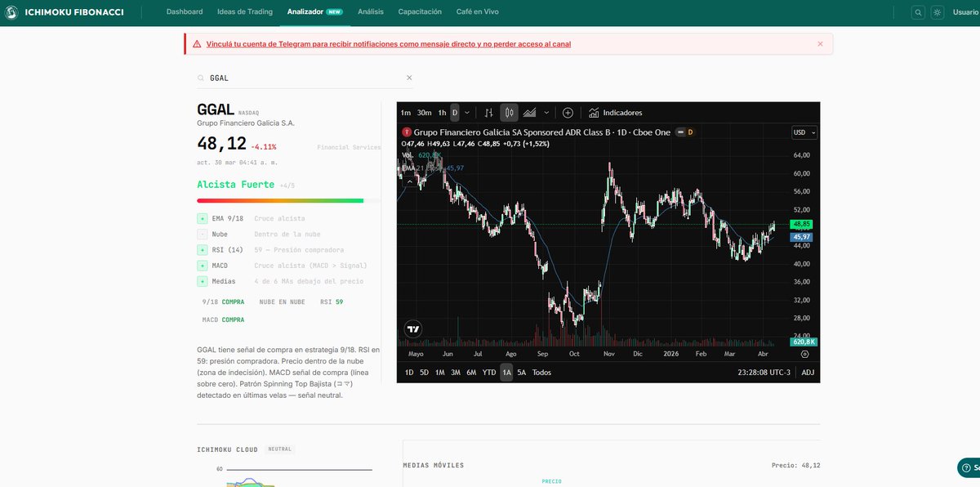Image resolution: width=980 pixels, height=487 pixels.
Task: Open chart price scale settings gear
Action: pyautogui.click(x=804, y=354)
